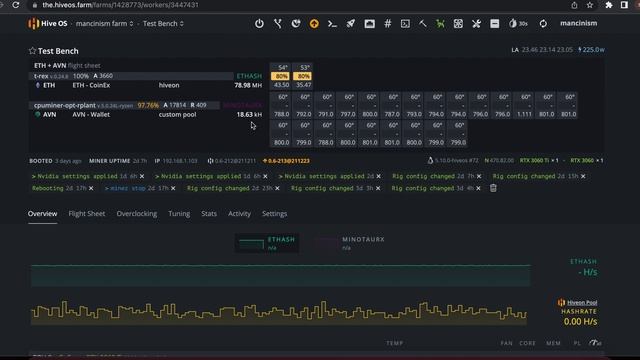
Task: Dismiss the miner stop 2d 17h message
Action: (173, 188)
